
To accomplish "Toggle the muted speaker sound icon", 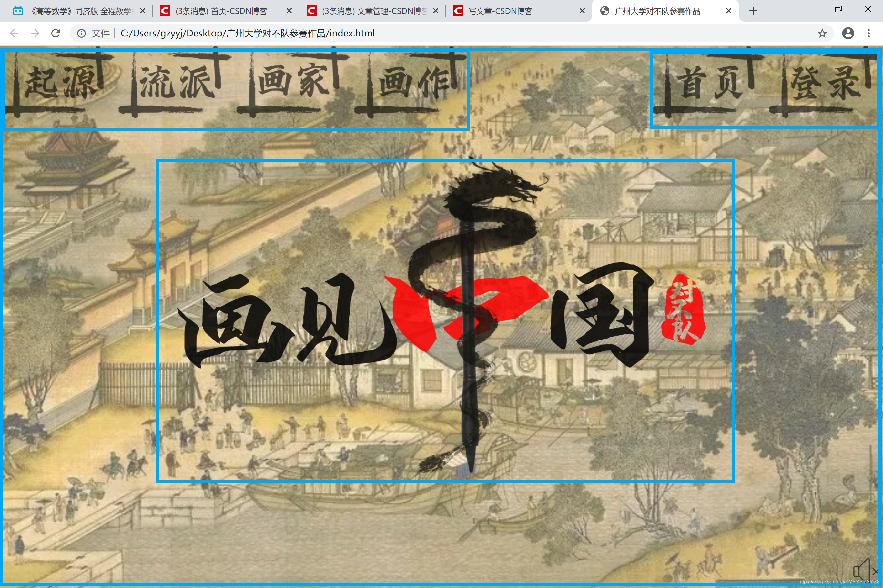I will (x=866, y=572).
